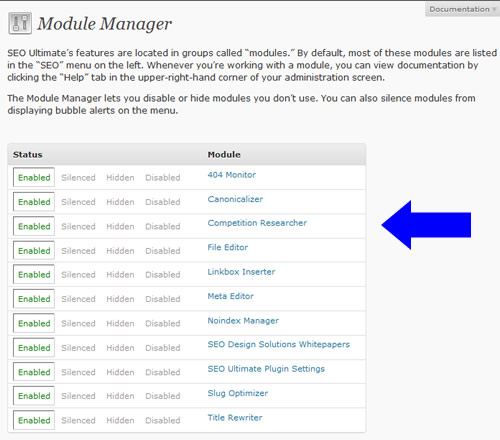Screen dimensions: 500x440
Task: Set File Editor to Disabled
Action: tap(163, 251)
